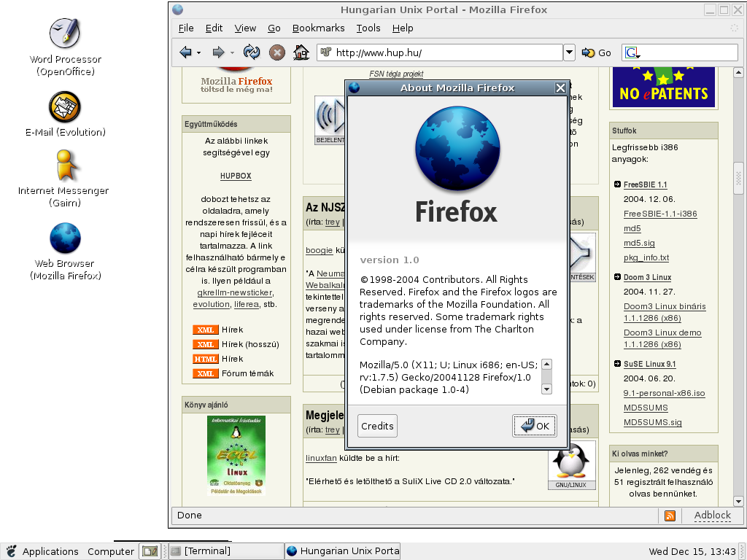Open the Doom3 Linux bináris link
This screenshot has height=560, width=747.
click(665, 312)
